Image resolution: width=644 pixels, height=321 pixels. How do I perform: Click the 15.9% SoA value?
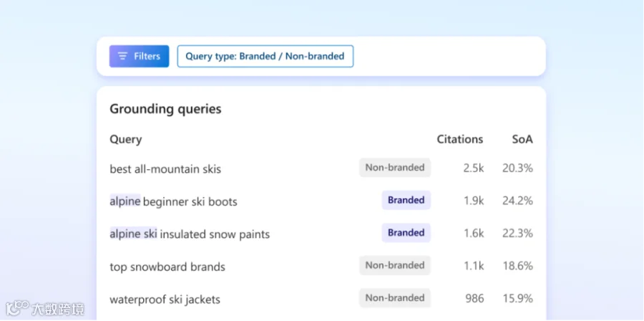tap(517, 298)
